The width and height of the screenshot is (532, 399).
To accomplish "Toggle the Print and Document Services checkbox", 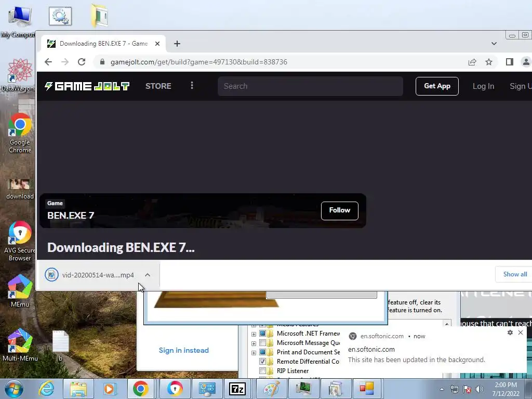I will (262, 352).
